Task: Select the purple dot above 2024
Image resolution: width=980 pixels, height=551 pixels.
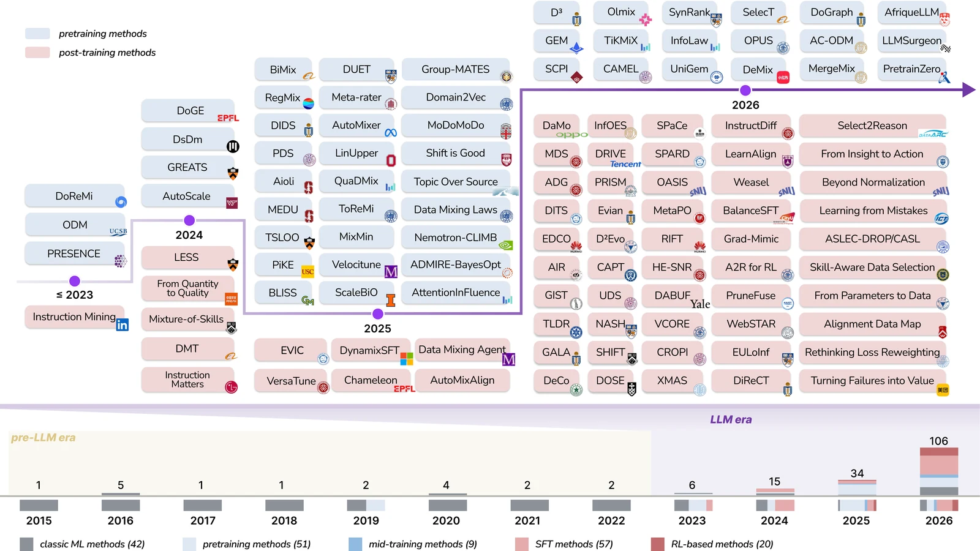Action: pyautogui.click(x=189, y=220)
